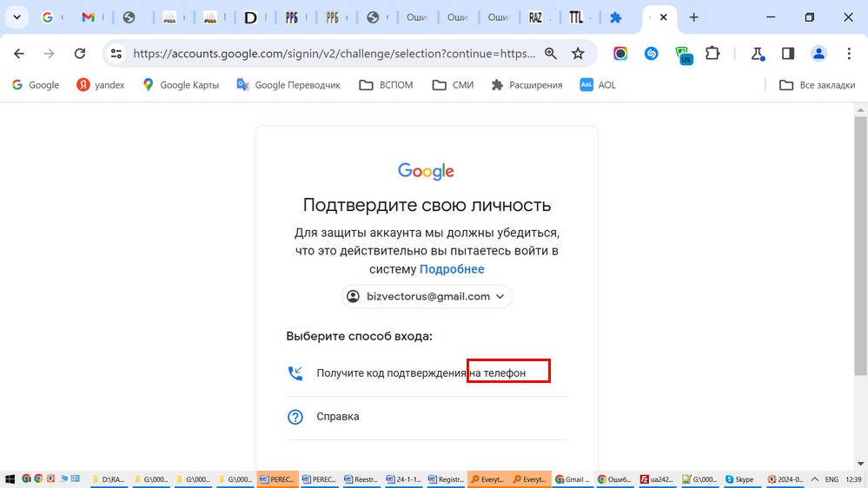Open the Справка help option
Viewport: 868px width, 488px height.
[x=427, y=417]
